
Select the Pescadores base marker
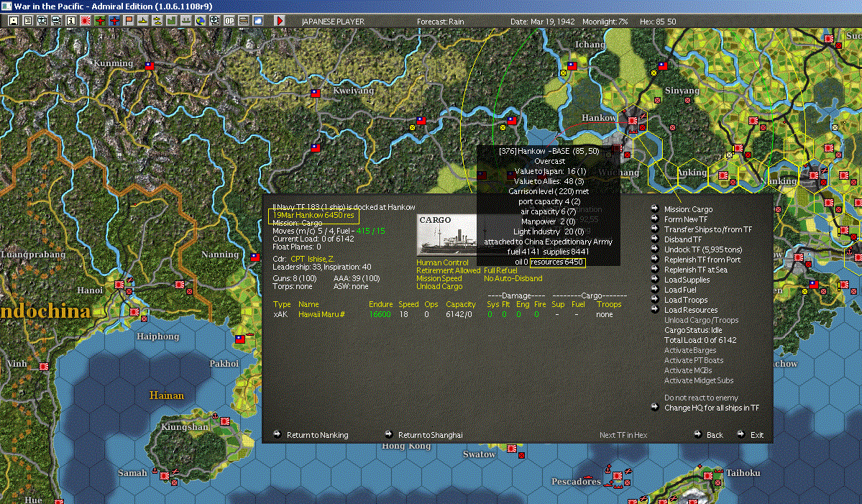click(x=618, y=476)
